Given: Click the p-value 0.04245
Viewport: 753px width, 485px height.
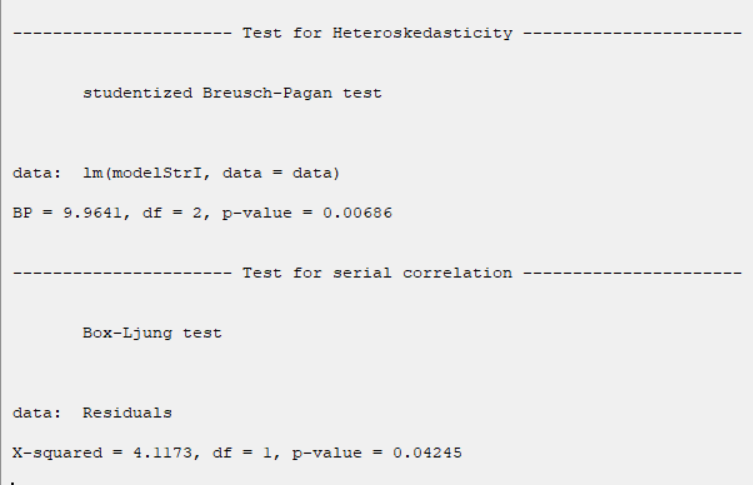Looking at the screenshot, I should (x=427, y=453).
